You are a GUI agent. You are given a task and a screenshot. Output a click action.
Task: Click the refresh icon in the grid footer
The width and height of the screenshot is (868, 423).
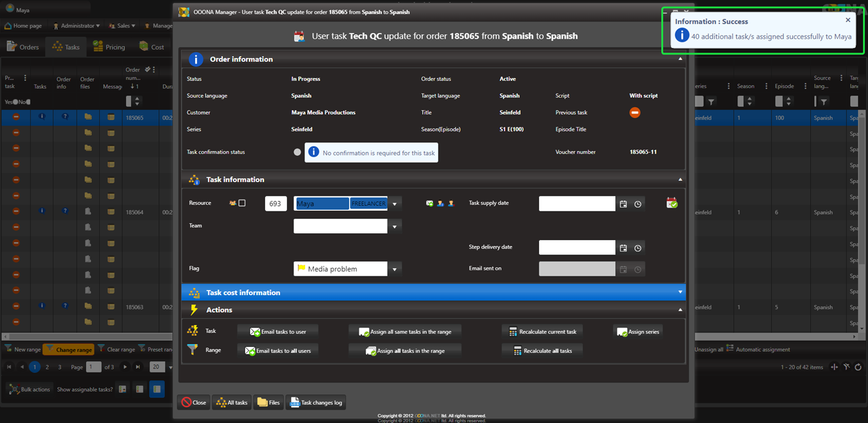click(858, 367)
